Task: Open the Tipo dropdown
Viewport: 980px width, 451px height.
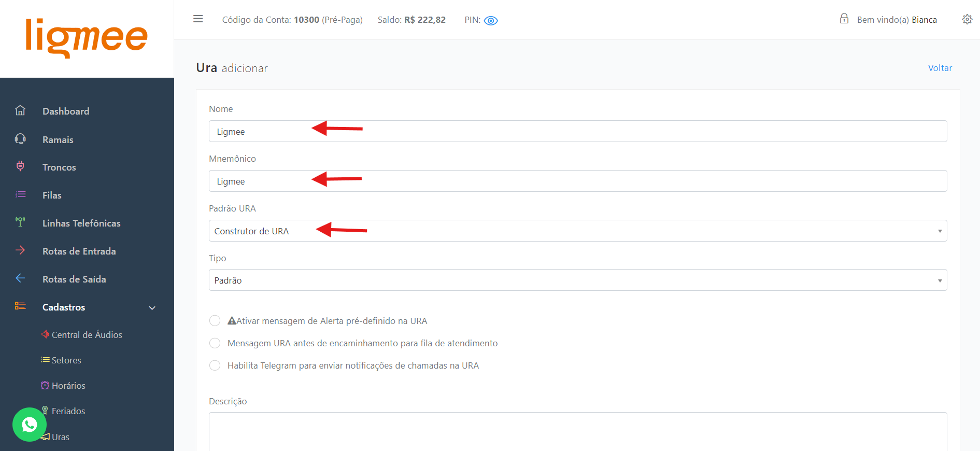Action: pos(577,280)
